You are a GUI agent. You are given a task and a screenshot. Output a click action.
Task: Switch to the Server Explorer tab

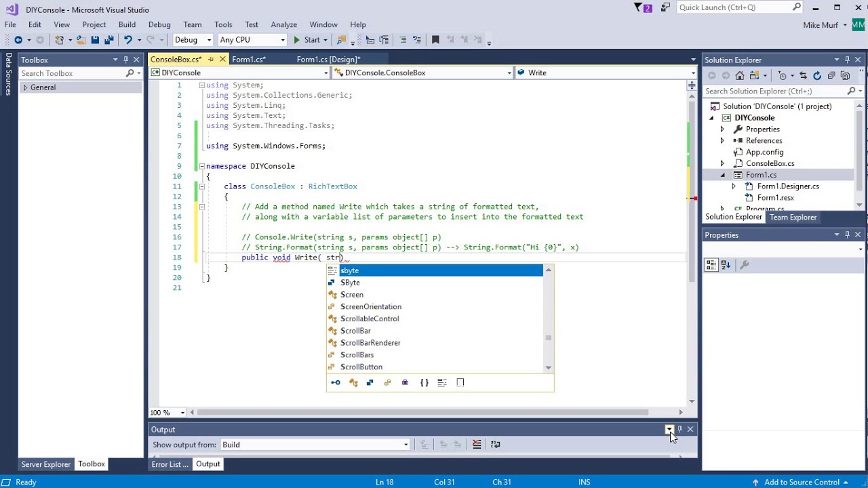46,464
